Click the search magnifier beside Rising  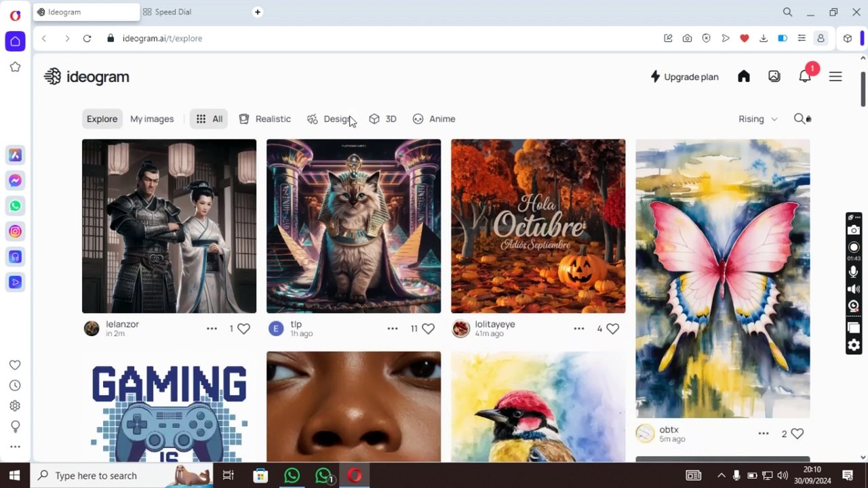[x=800, y=119]
